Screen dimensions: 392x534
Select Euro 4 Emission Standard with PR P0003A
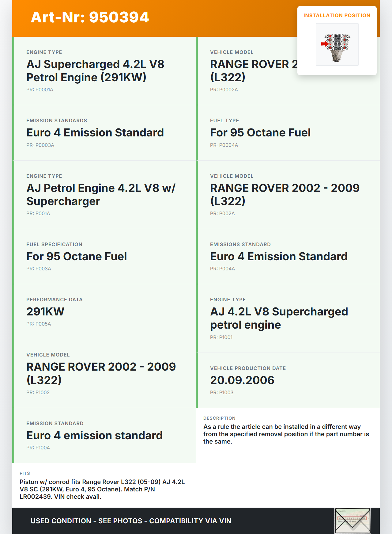point(95,133)
